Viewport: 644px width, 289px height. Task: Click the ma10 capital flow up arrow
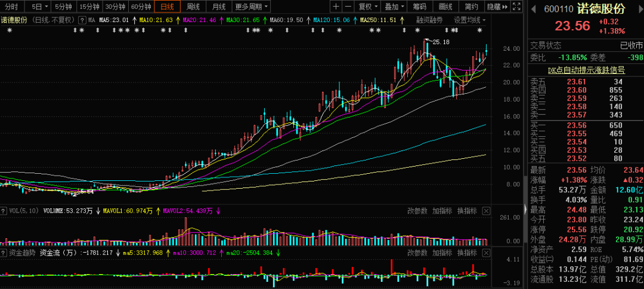click(222, 253)
